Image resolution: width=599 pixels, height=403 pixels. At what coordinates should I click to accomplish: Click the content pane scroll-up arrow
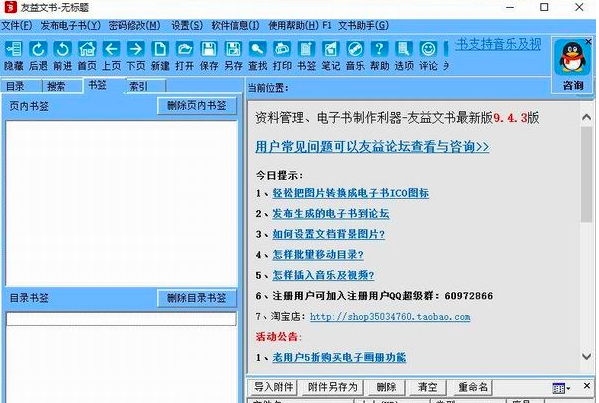[586, 118]
